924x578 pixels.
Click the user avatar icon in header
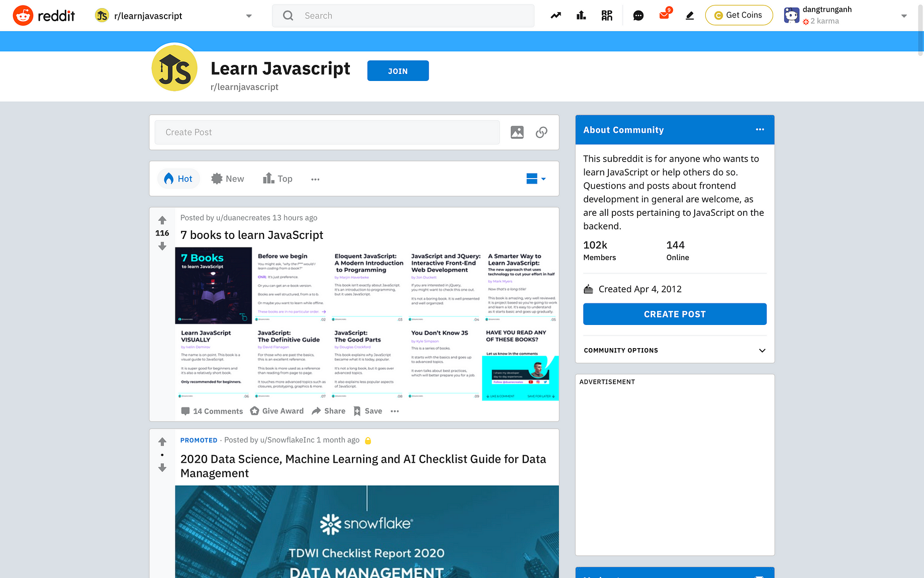[791, 16]
